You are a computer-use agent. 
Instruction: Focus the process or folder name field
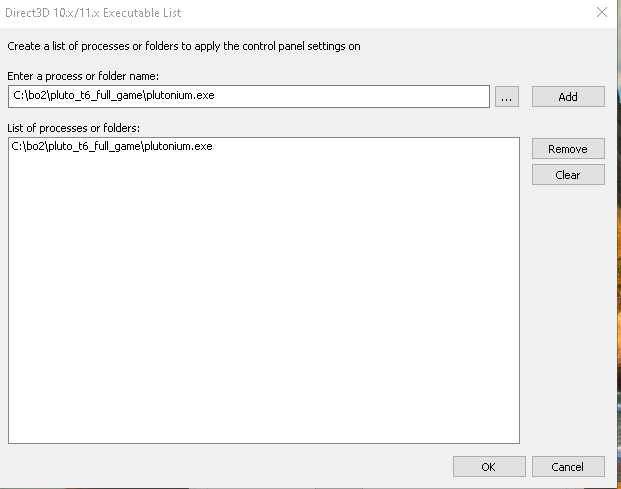coord(249,96)
